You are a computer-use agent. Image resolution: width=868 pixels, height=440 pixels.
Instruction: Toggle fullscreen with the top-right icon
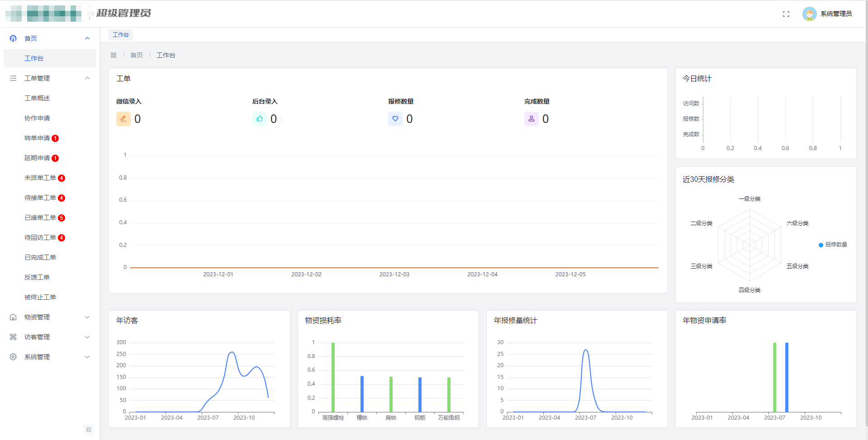click(x=786, y=14)
